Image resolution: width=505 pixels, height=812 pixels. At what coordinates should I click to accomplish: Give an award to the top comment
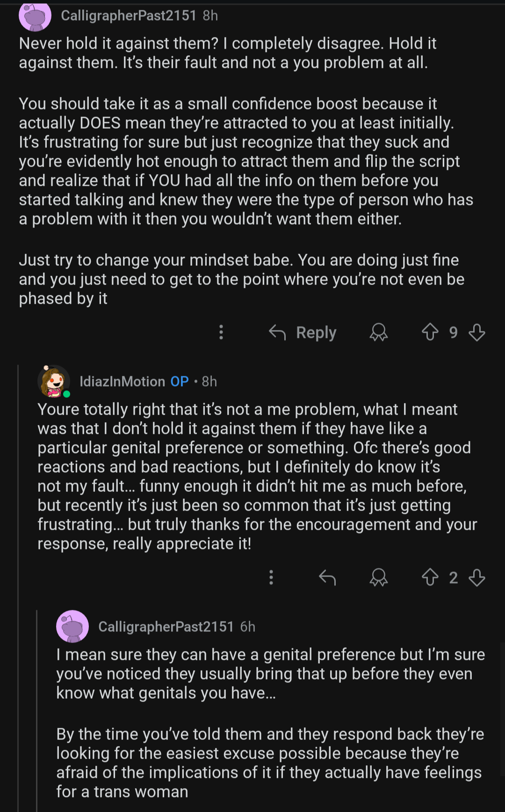[379, 332]
